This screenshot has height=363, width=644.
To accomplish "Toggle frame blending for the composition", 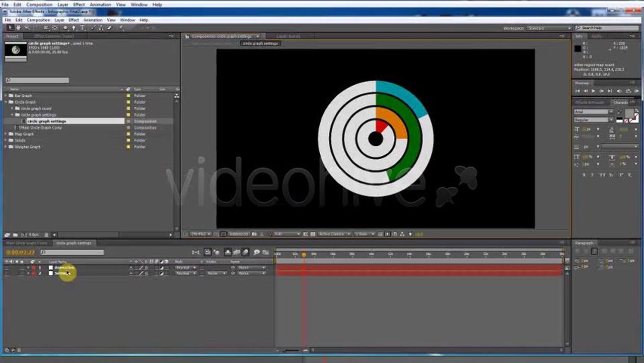I will click(237, 252).
